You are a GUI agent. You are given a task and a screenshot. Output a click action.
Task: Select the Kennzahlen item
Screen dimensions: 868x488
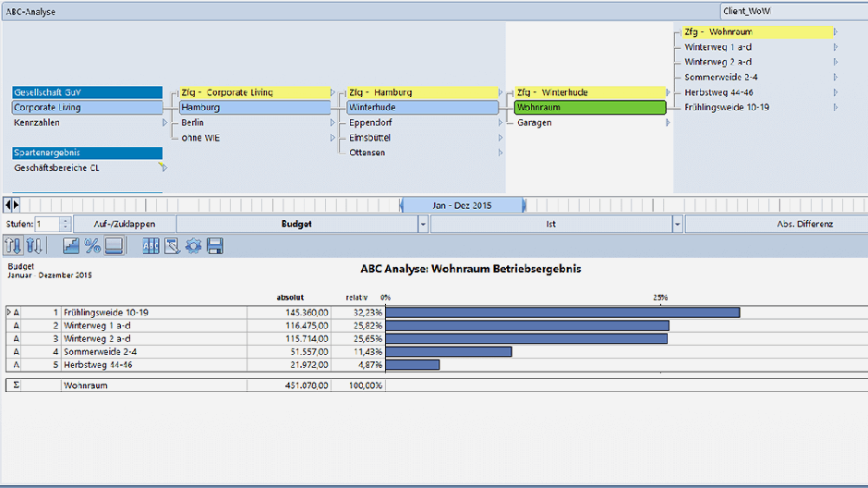pos(37,122)
